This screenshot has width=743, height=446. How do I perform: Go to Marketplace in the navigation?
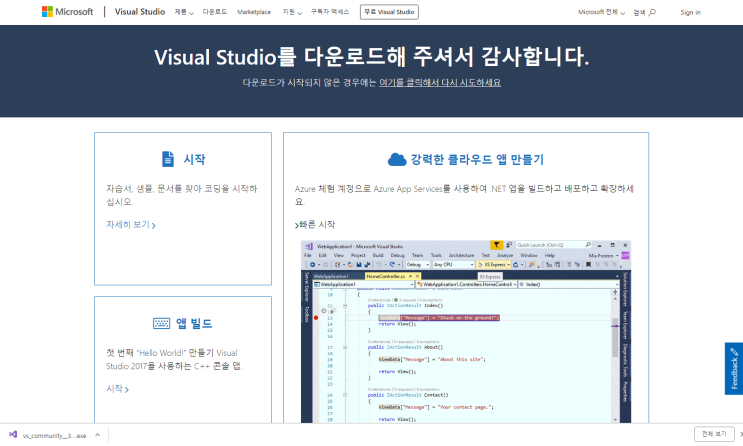click(x=254, y=12)
